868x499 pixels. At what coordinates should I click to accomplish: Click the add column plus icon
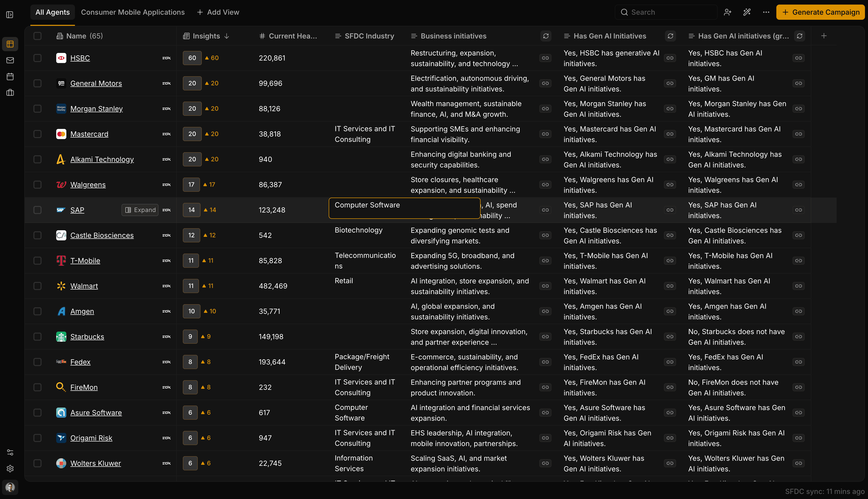[824, 36]
